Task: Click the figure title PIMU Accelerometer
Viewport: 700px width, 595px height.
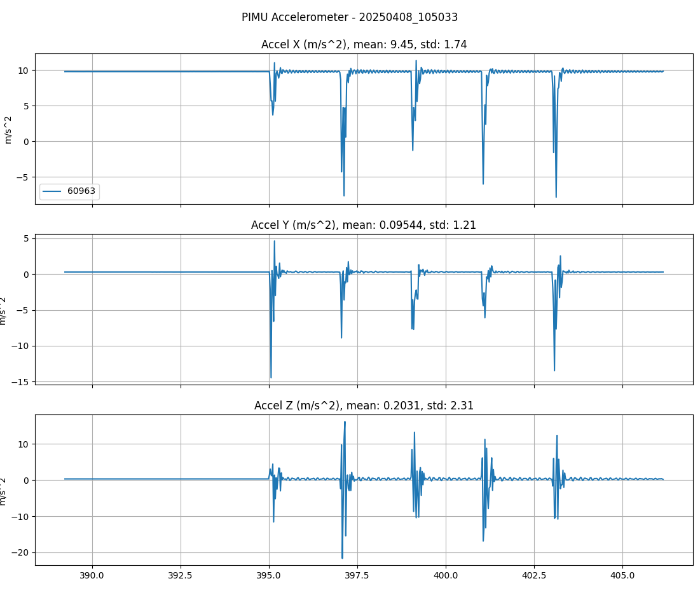Action: pos(350,17)
